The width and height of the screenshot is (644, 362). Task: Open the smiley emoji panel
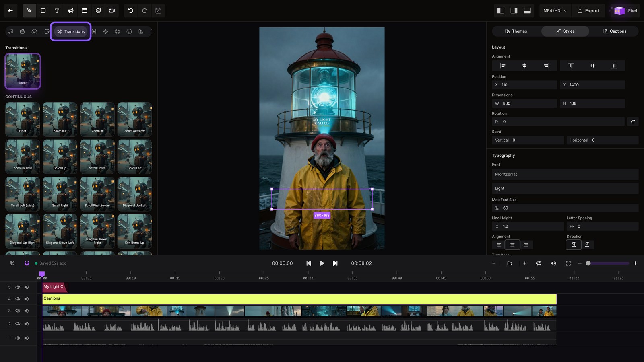129,31
